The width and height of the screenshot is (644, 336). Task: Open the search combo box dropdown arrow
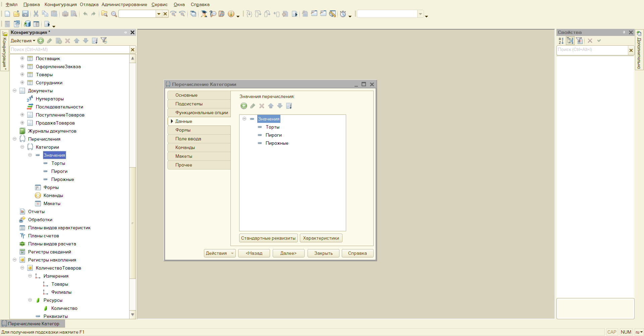pos(159,14)
